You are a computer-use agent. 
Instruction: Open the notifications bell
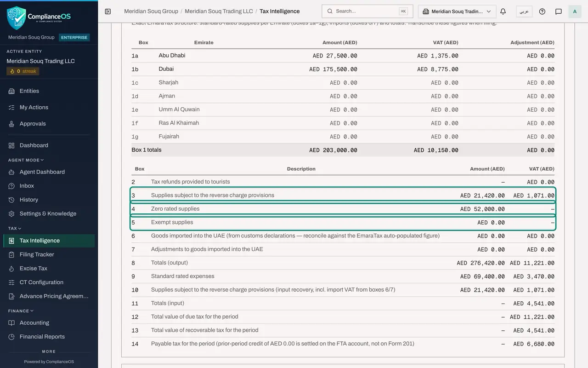tap(503, 11)
